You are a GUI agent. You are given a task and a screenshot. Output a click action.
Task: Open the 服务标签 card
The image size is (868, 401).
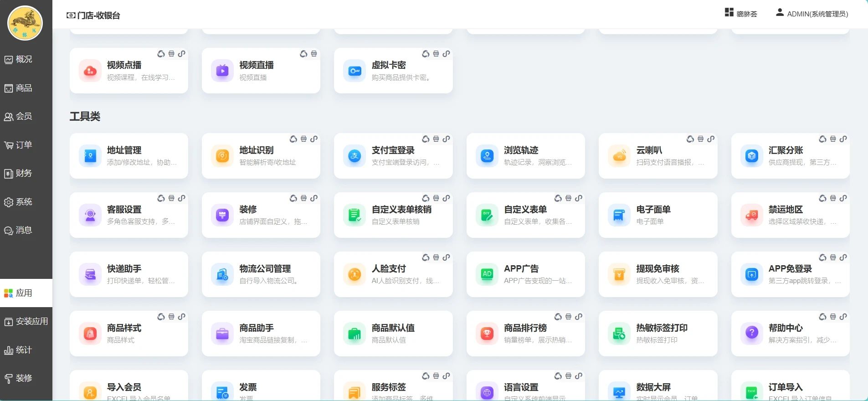393,386
